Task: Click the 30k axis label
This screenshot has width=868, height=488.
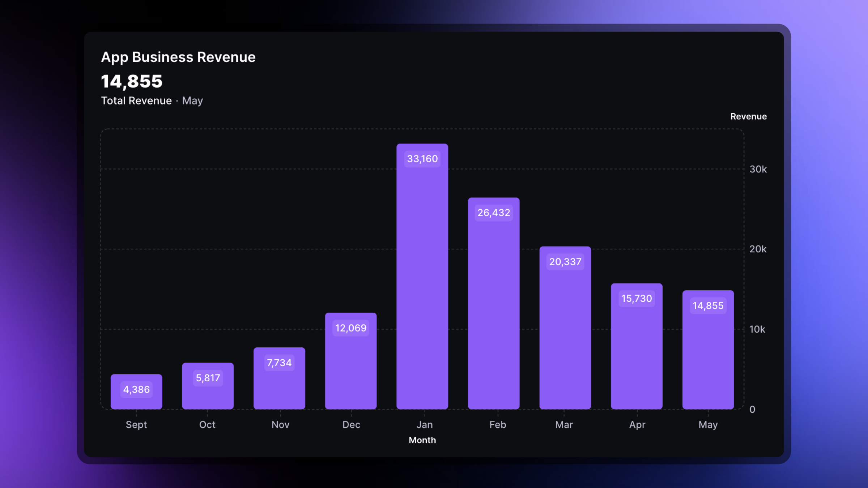Action: pos(758,169)
